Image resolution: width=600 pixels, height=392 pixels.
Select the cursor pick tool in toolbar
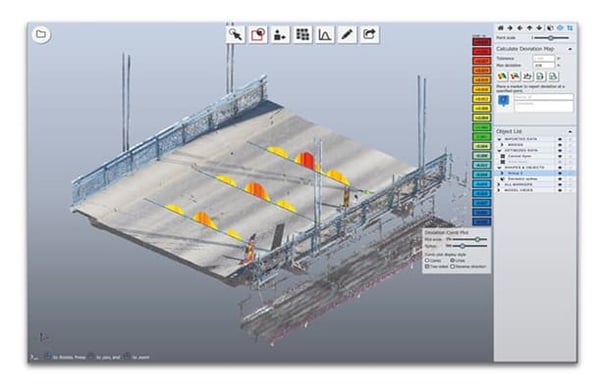tap(235, 34)
